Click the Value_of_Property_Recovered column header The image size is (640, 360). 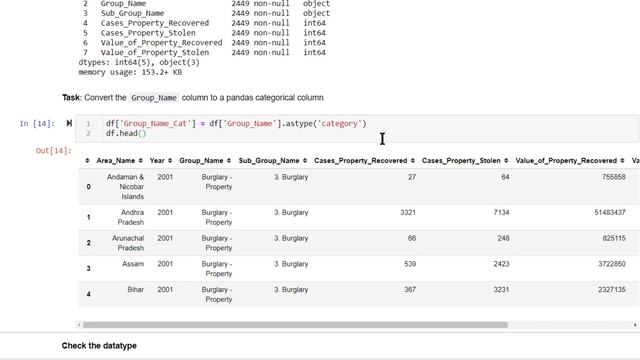point(566,161)
